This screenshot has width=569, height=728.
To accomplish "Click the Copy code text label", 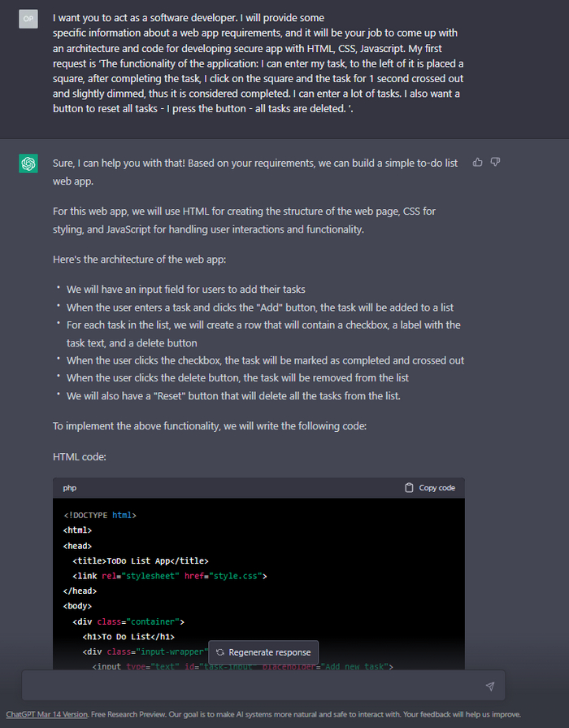I will pos(437,488).
